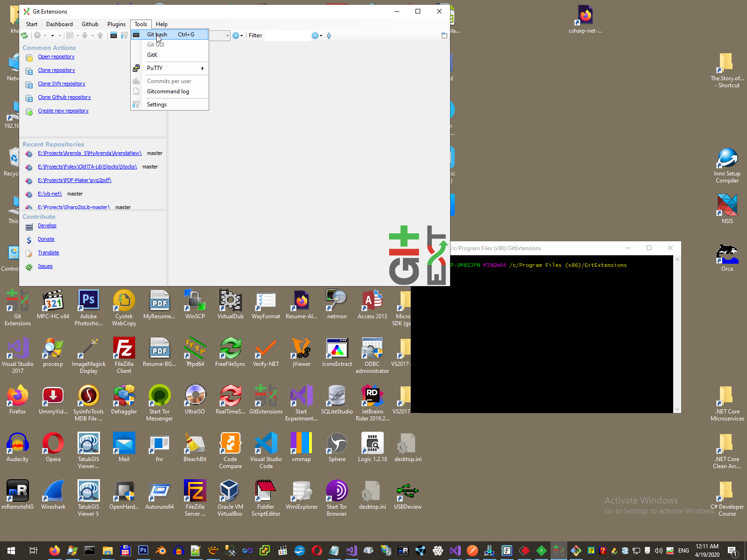Open the Wireshark desktop icon
The image size is (747, 560).
click(x=53, y=494)
